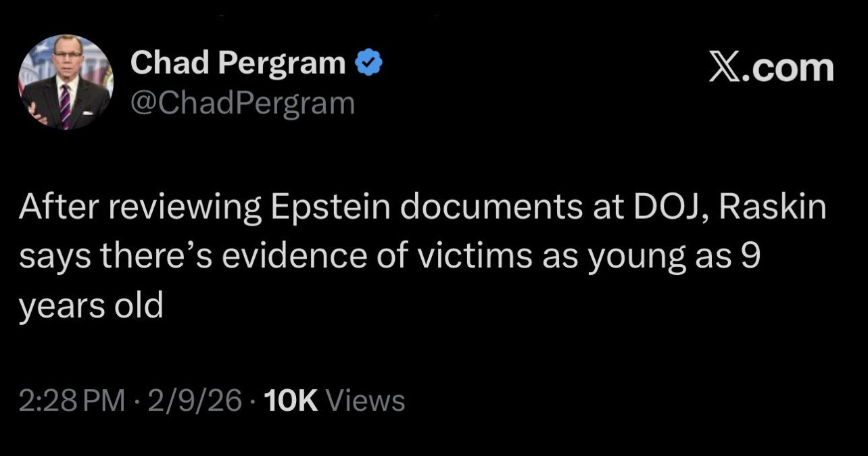868x456 pixels.
Task: Click the blue verified checkmark badge
Action: [369, 64]
